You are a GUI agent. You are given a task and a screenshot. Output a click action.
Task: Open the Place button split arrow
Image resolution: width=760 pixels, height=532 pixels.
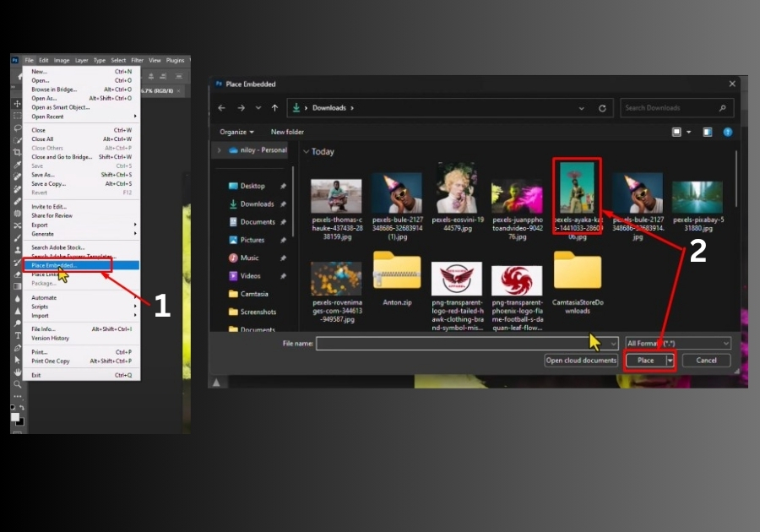670,361
